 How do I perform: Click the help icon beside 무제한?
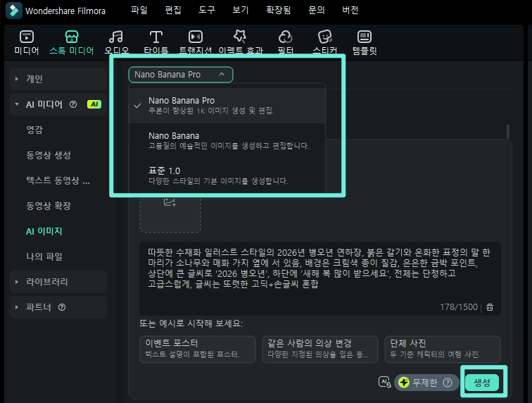[448, 383]
